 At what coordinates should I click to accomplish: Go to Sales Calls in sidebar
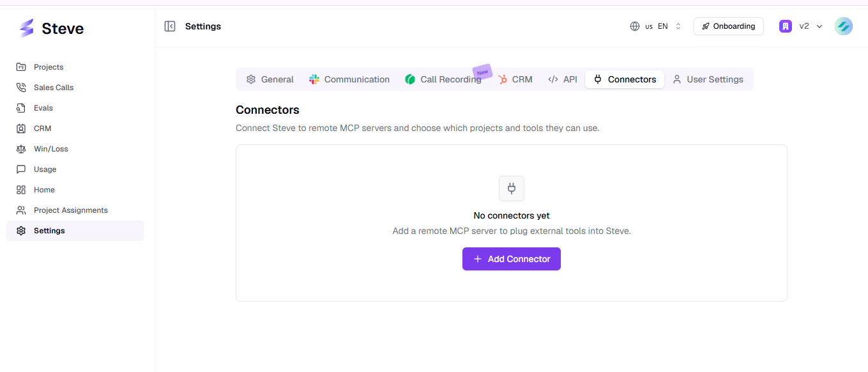[75, 88]
